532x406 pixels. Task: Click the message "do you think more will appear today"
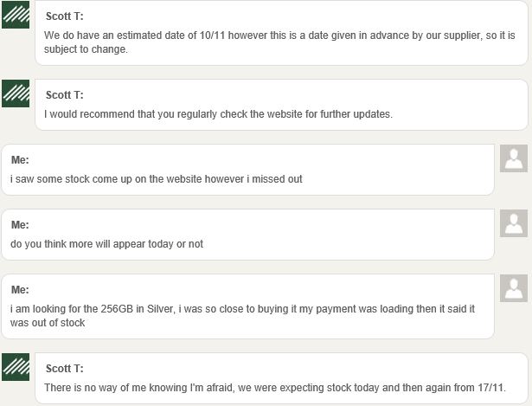click(x=247, y=235)
